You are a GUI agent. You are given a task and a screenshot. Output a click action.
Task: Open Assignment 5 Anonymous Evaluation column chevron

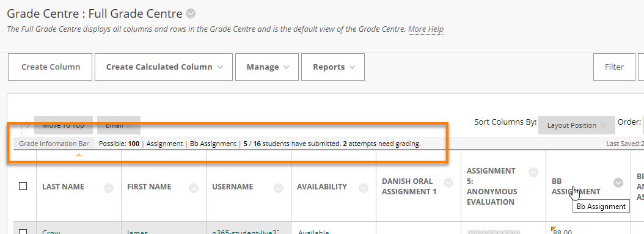533,172
